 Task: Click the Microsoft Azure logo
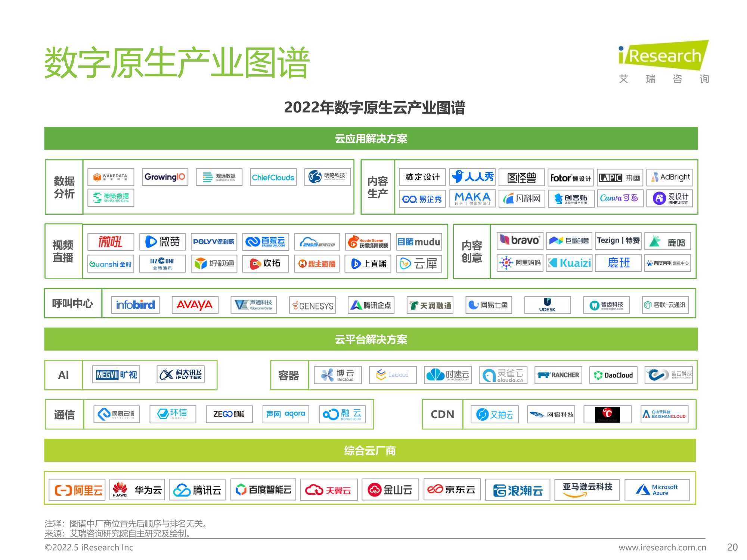657,490
